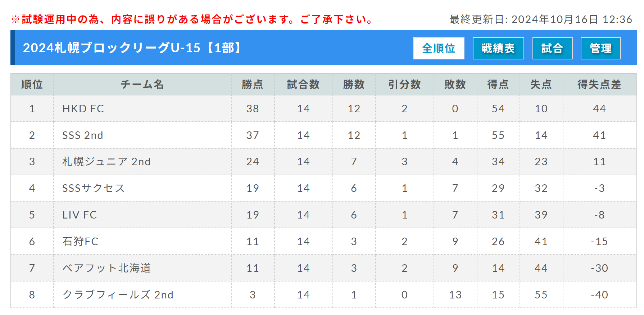Click the 石狩FC team name

(x=80, y=242)
